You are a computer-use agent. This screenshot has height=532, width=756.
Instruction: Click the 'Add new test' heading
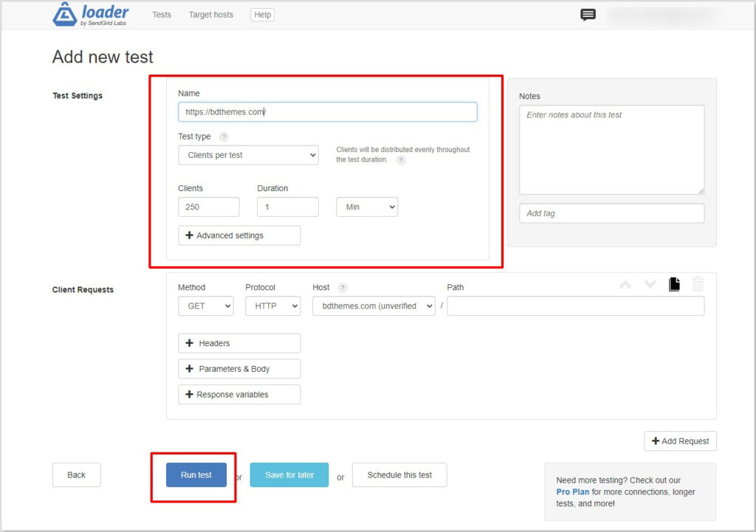coord(103,57)
